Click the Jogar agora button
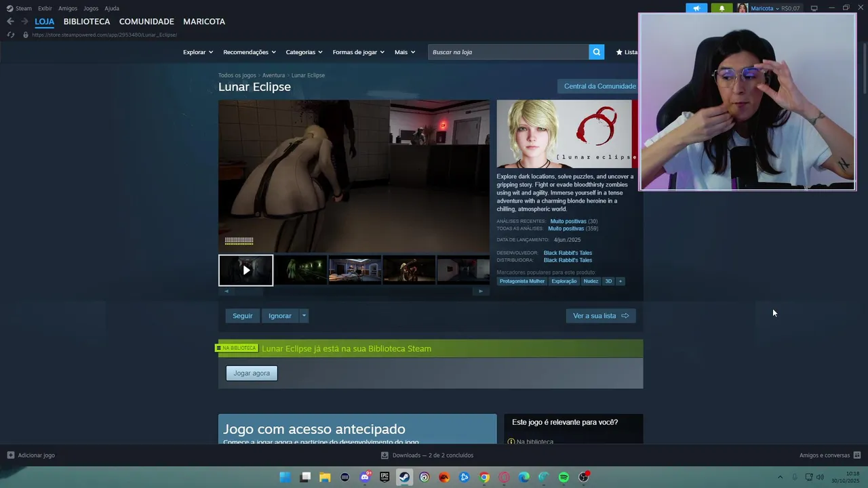Viewport: 868px width, 488px height. pos(252,373)
